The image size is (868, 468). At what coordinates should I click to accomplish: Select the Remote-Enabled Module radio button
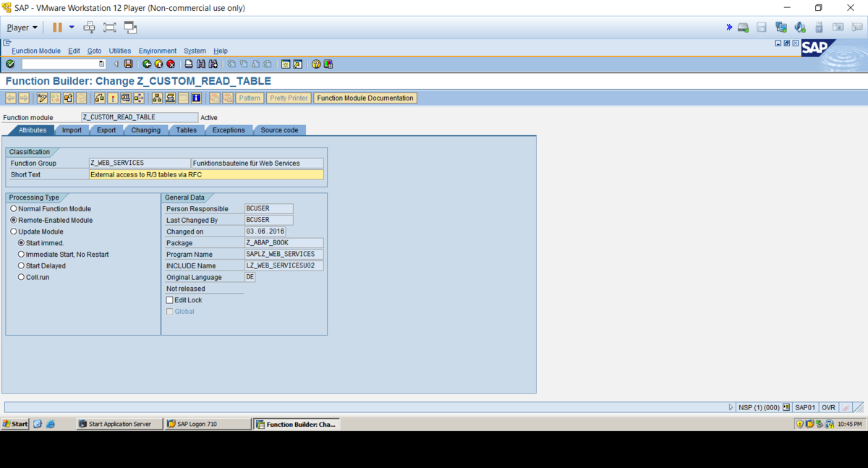[13, 220]
